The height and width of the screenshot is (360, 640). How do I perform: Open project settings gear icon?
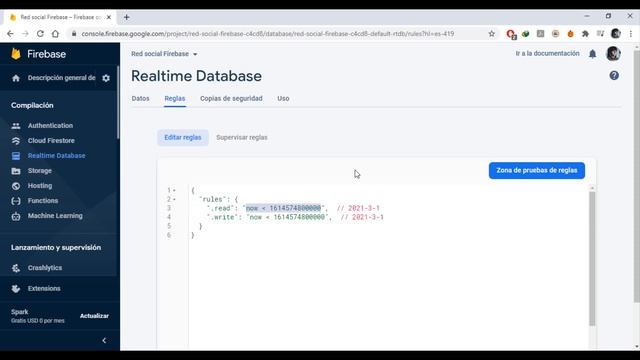(106, 78)
